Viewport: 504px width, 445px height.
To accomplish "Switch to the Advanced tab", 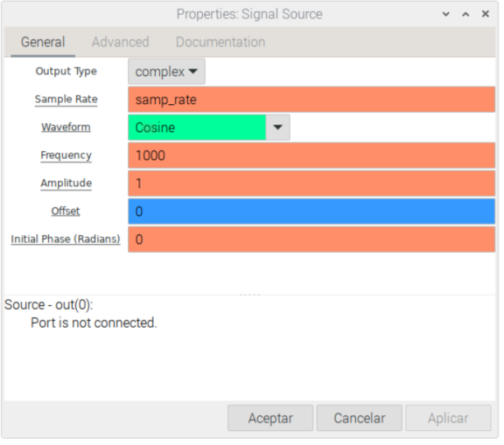I will [121, 42].
